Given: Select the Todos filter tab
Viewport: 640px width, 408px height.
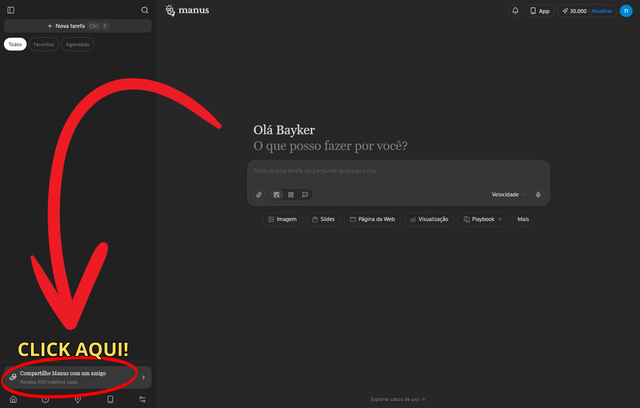Looking at the screenshot, I should (x=15, y=44).
